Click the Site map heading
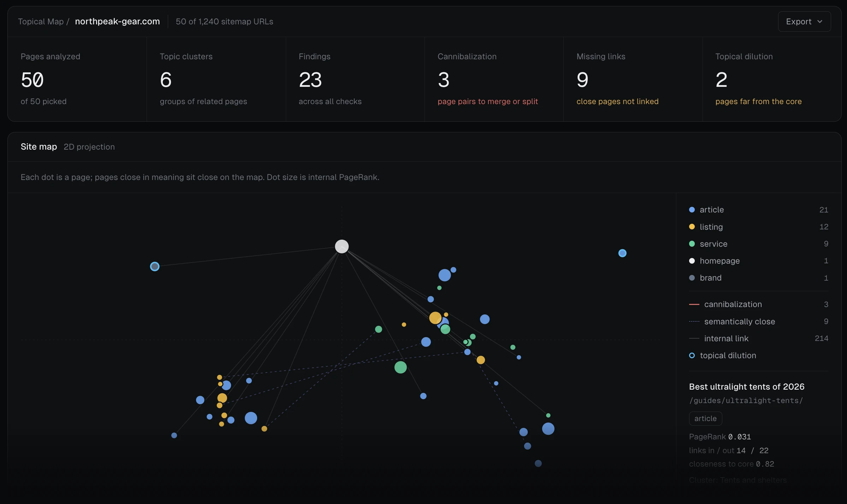The height and width of the screenshot is (504, 847). click(39, 147)
